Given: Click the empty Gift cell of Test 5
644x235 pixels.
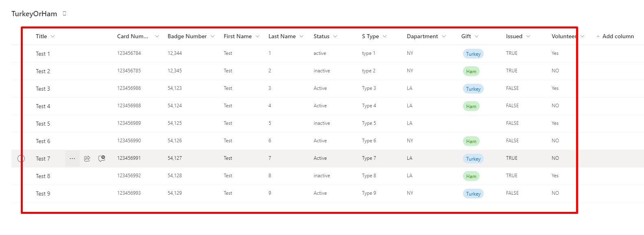Looking at the screenshot, I should (x=476, y=124).
